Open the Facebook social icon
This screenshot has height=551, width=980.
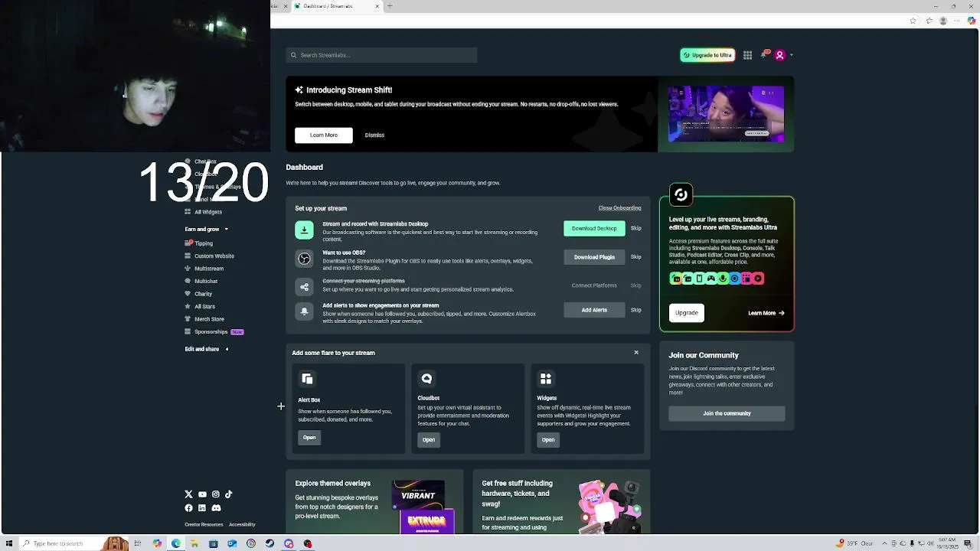click(188, 508)
